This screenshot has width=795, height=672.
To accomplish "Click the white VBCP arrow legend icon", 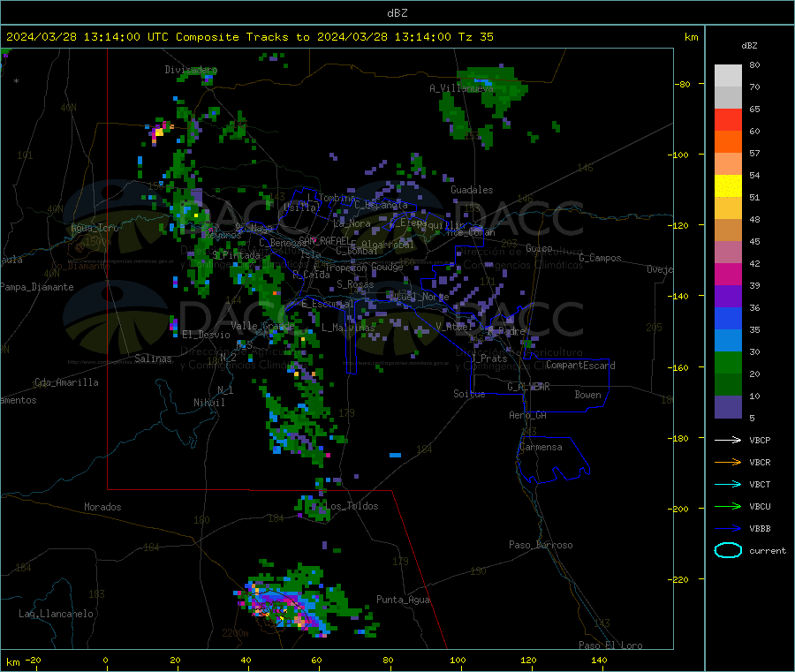I will point(728,440).
